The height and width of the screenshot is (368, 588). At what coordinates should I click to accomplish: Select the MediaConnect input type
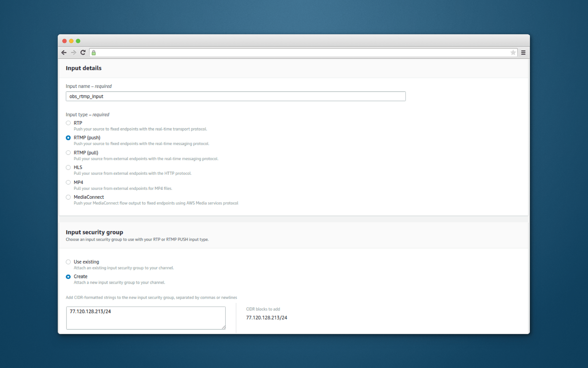click(x=68, y=197)
